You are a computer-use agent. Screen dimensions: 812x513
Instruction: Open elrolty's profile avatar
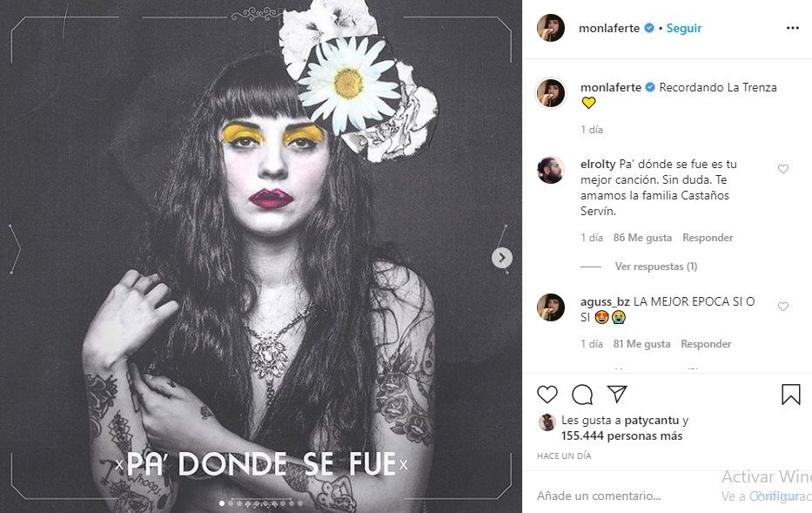tap(550, 170)
